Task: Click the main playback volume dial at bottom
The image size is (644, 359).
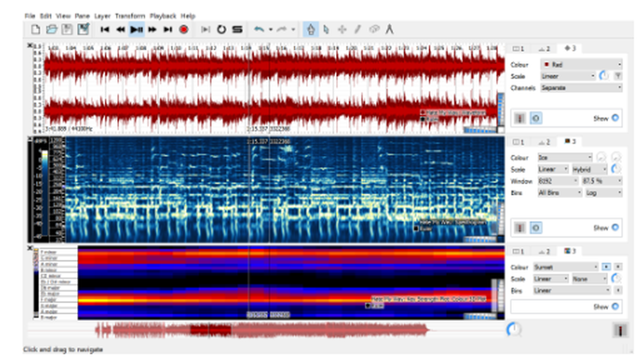Action: pos(514,329)
